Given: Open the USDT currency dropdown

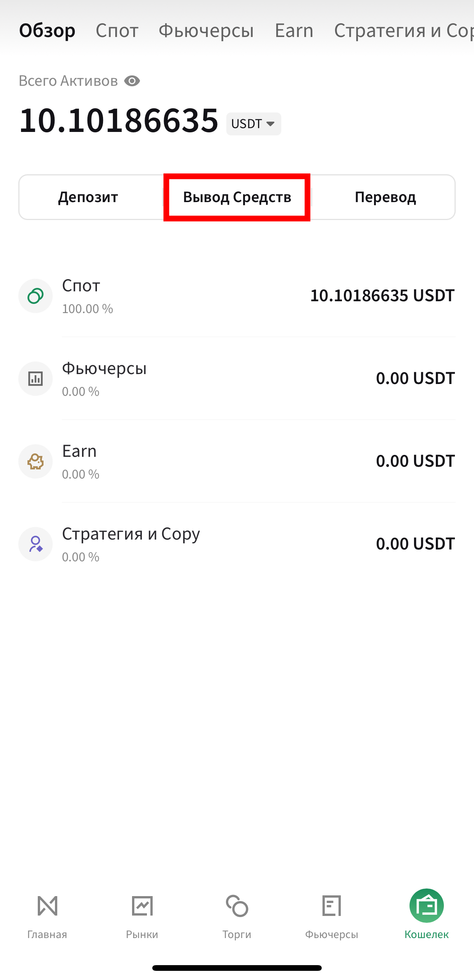Looking at the screenshot, I should 253,124.
